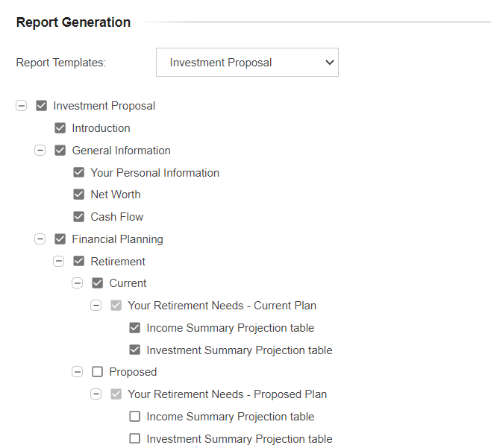Collapse the Proposed plan node
Viewport: 491px width, 448px height.
(78, 372)
